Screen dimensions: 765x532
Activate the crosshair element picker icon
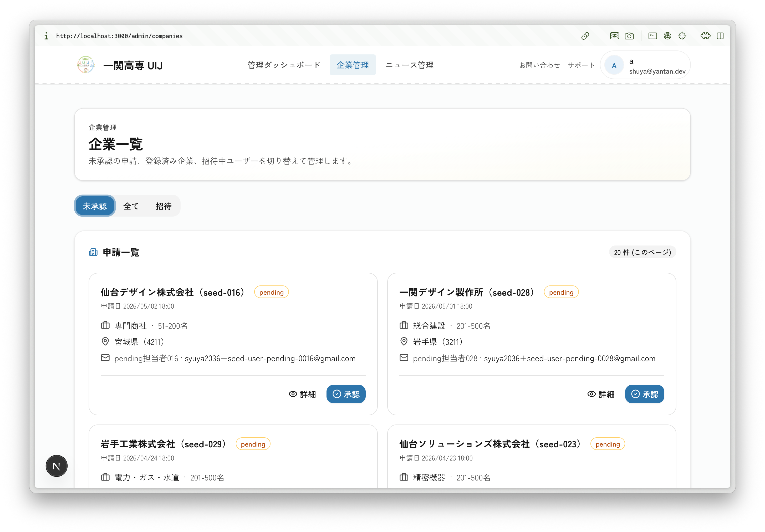tap(682, 36)
